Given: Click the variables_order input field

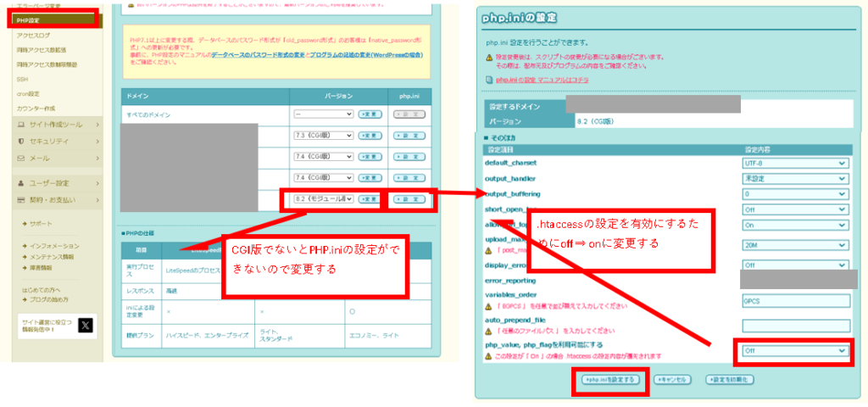Looking at the screenshot, I should coord(794,300).
